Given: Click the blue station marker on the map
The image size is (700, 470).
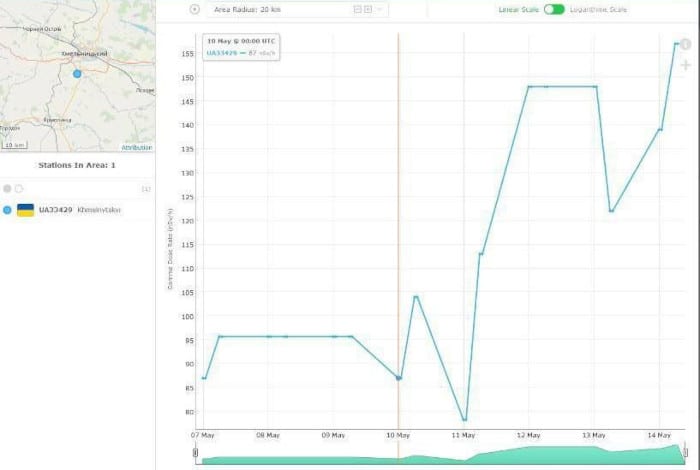Looking at the screenshot, I should [x=77, y=73].
